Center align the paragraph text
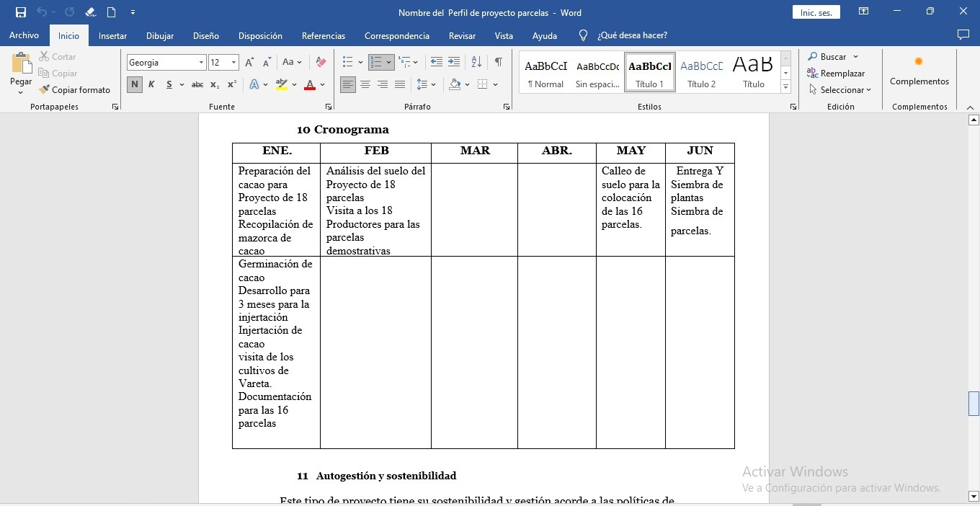 pyautogui.click(x=365, y=85)
